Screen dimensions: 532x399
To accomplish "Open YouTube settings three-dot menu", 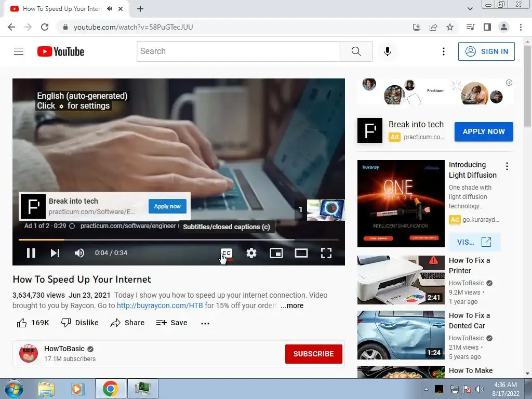I will pos(444,51).
